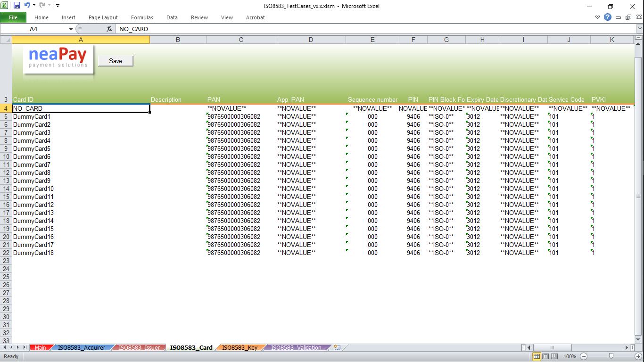This screenshot has height=362, width=644.
Task: Select column B header
Action: click(x=178, y=40)
